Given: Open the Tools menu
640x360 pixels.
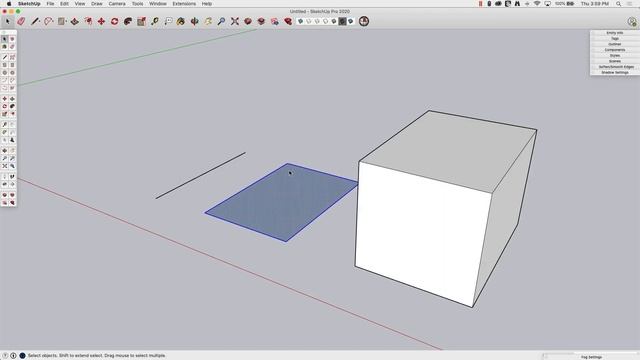Looking at the screenshot, I should coord(138,4).
